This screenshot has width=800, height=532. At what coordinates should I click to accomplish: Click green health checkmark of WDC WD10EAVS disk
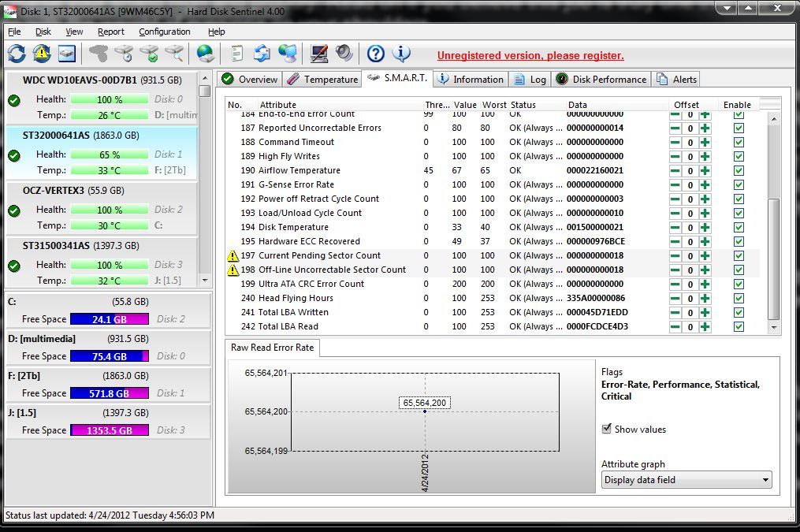[x=14, y=100]
